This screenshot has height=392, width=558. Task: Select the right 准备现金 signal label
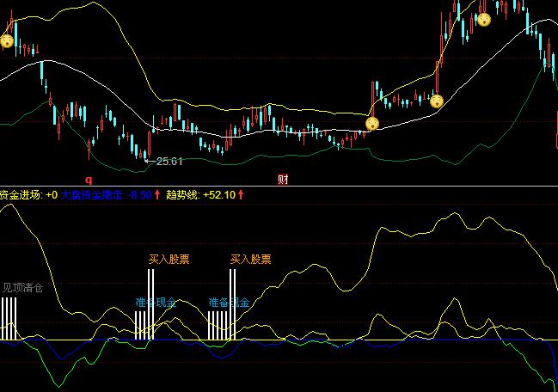229,303
